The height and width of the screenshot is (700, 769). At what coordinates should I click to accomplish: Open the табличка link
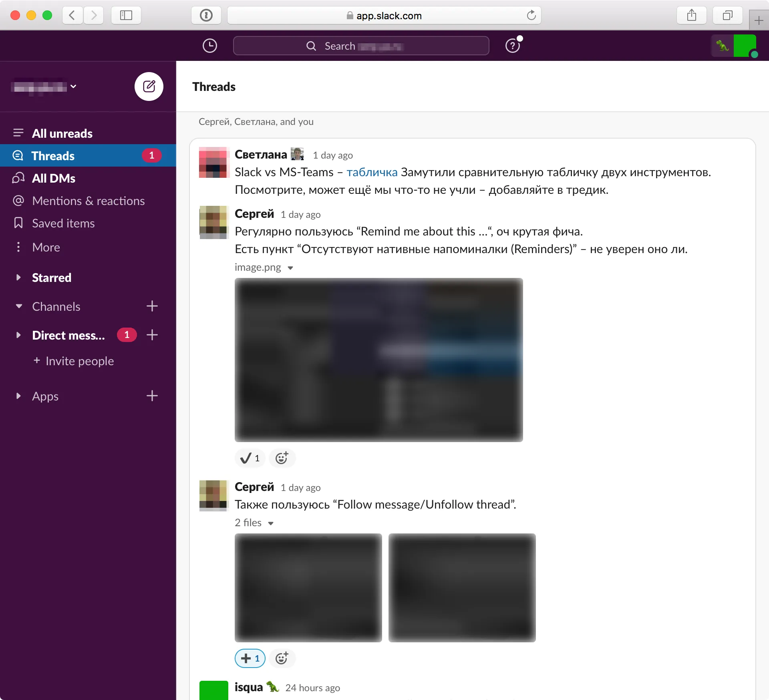(372, 172)
